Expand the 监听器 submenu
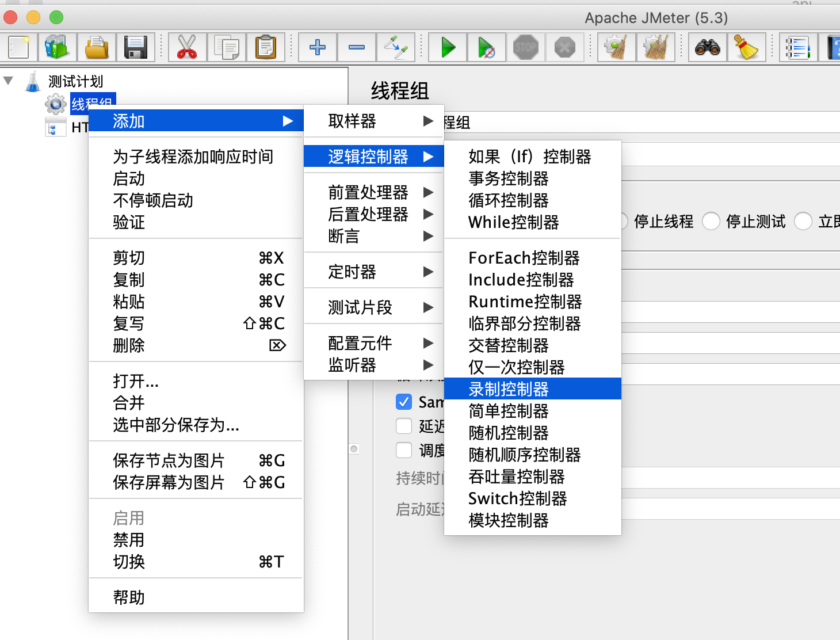The image size is (840, 640). tap(374, 365)
